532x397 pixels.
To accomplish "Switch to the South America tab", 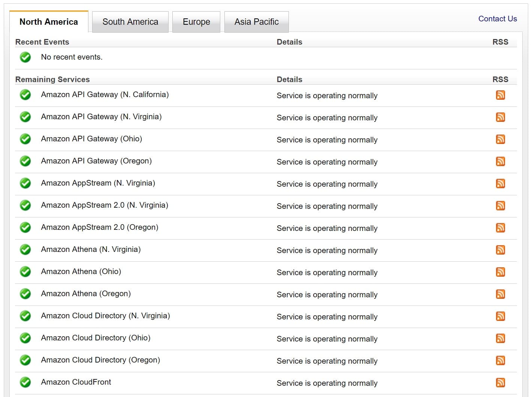I will (130, 22).
